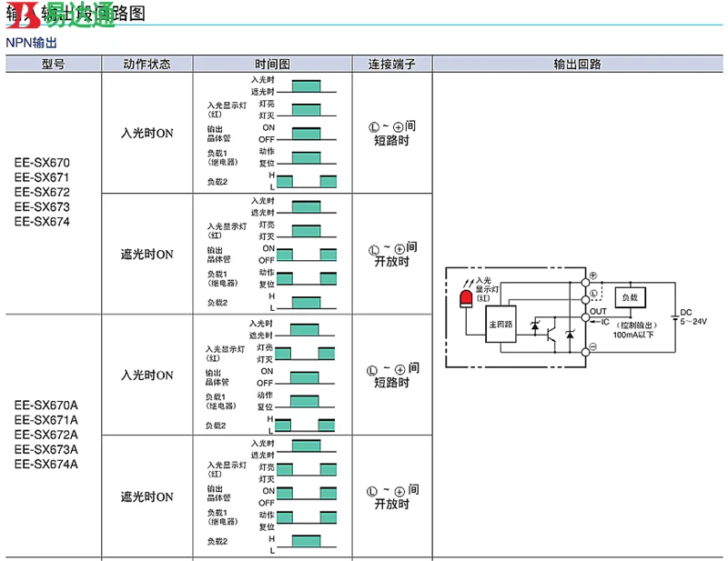Click 遮光时ON in the EE-SX670 row group
Screen dimensions: 728x561
147,255
